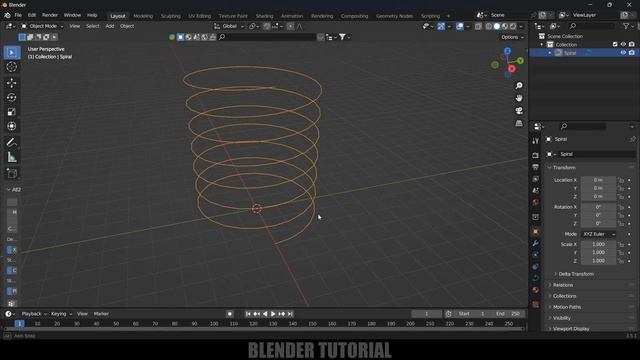Open the XYZ Euler rotation mode dropdown
The height and width of the screenshot is (360, 640).
598,234
